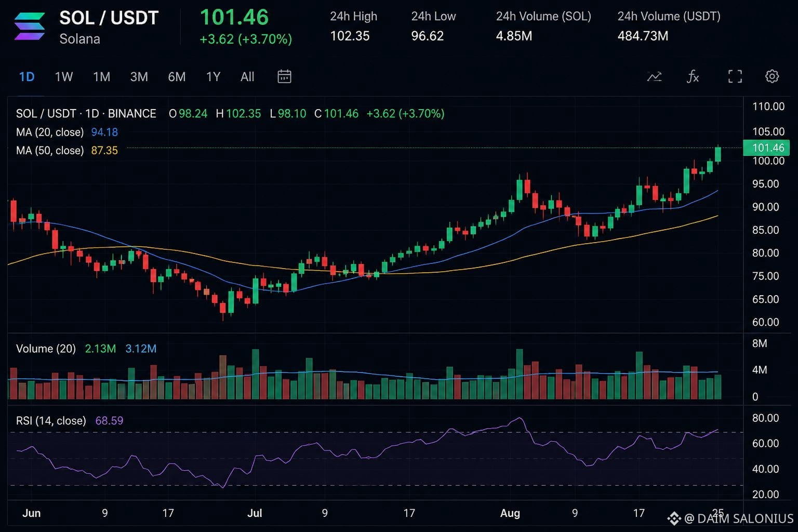Click the 4M volume axis label
The image size is (798, 532).
[x=760, y=370]
